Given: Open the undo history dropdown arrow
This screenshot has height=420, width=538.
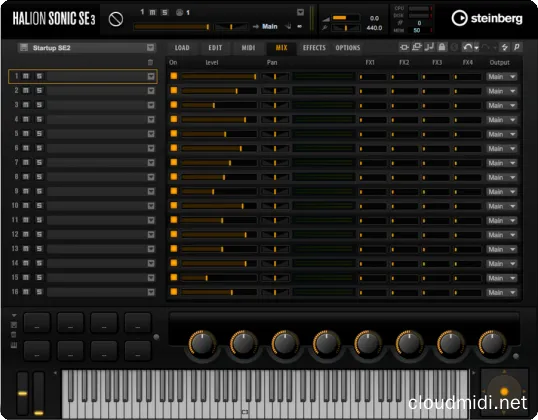Looking at the screenshot, I should (x=476, y=48).
